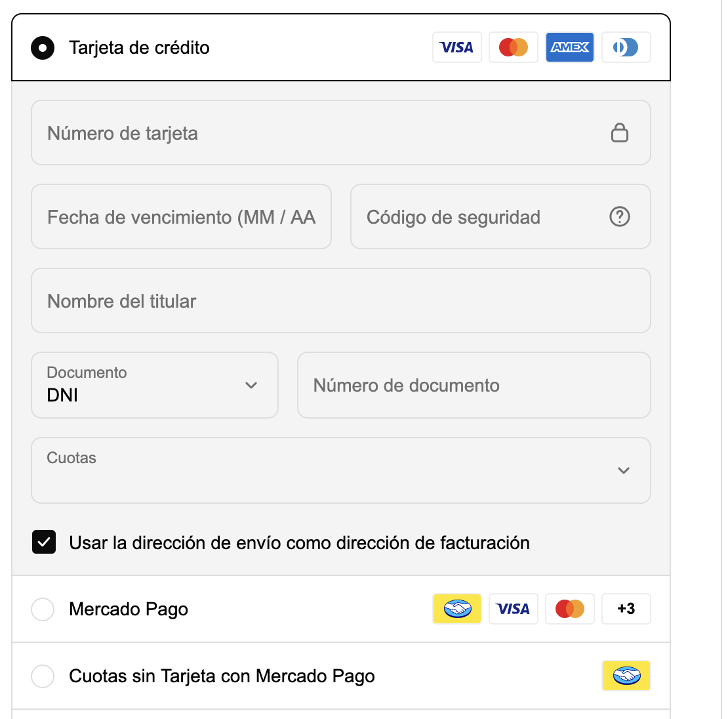Click the Fecha de vencimiento field
Viewport: 728px width, 719px height.
click(x=181, y=217)
